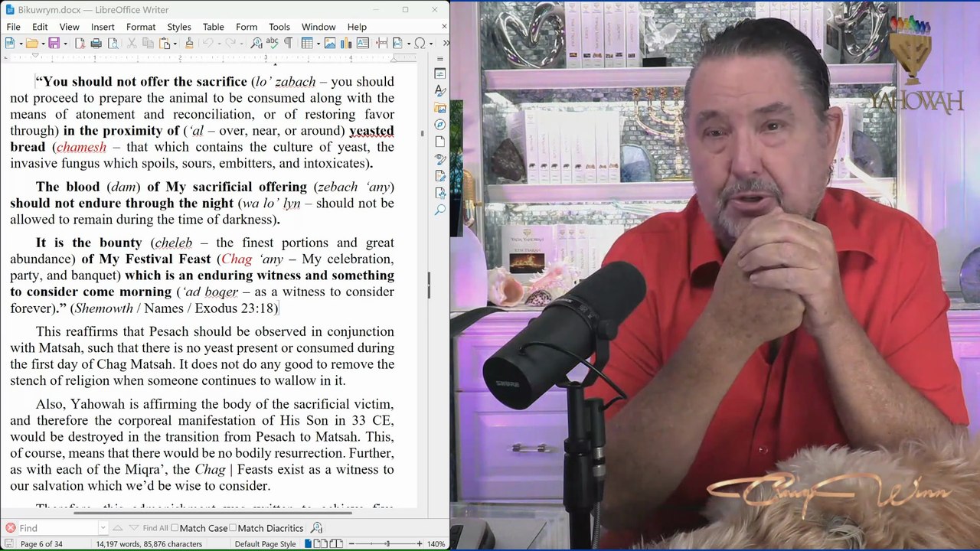Click document save status icon in status bar

(x=10, y=544)
